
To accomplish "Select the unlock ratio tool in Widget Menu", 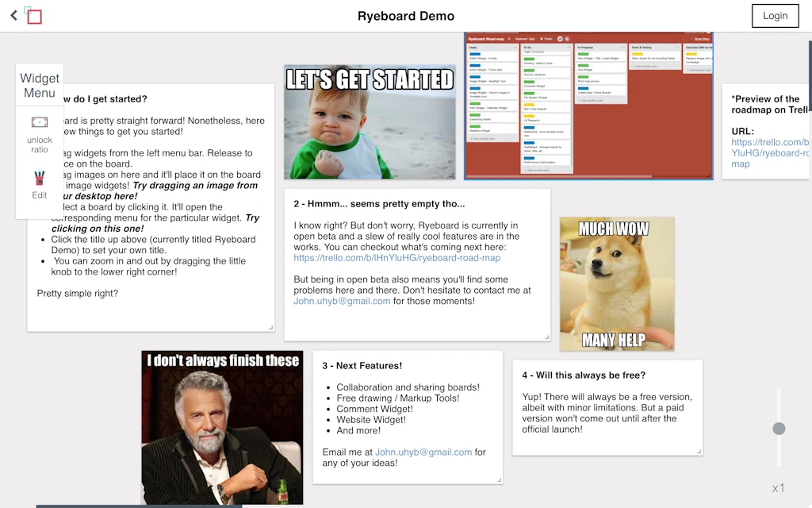I will 40,127.
